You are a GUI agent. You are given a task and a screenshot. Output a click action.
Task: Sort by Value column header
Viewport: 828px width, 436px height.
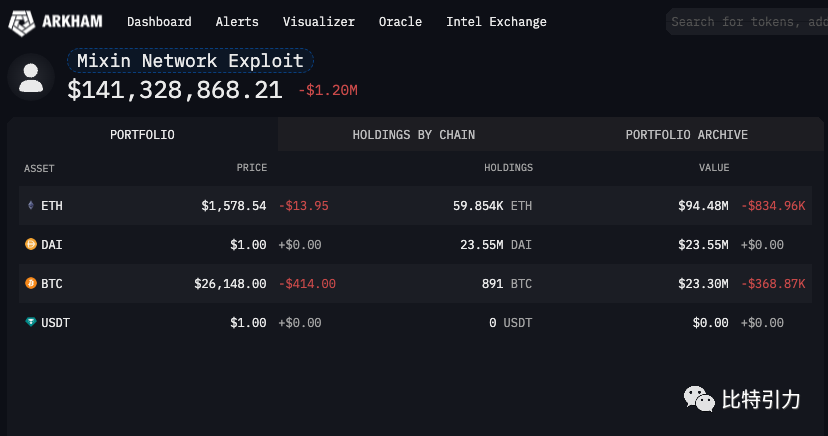click(x=714, y=168)
